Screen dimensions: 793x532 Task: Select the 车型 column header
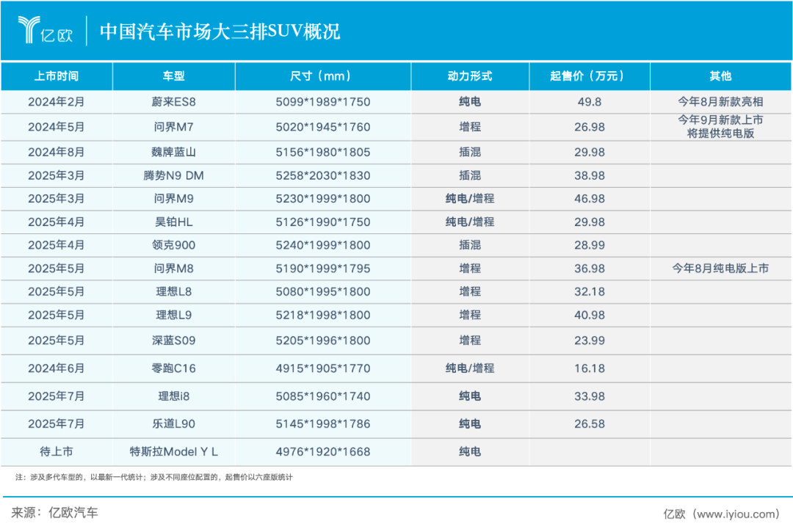tap(173, 76)
